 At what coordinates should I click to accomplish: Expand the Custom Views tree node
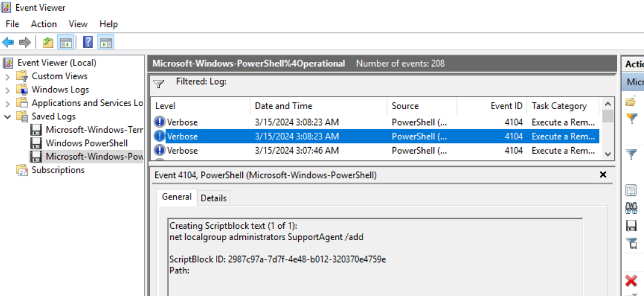[7, 76]
